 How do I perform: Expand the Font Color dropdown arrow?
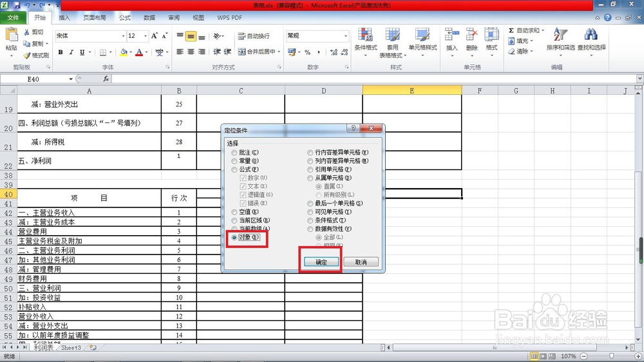[x=146, y=52]
